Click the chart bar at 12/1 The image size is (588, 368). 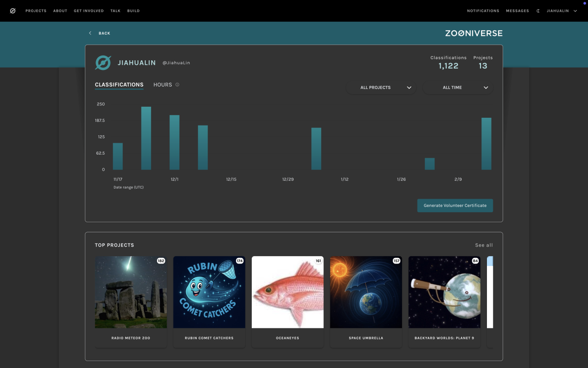point(175,142)
